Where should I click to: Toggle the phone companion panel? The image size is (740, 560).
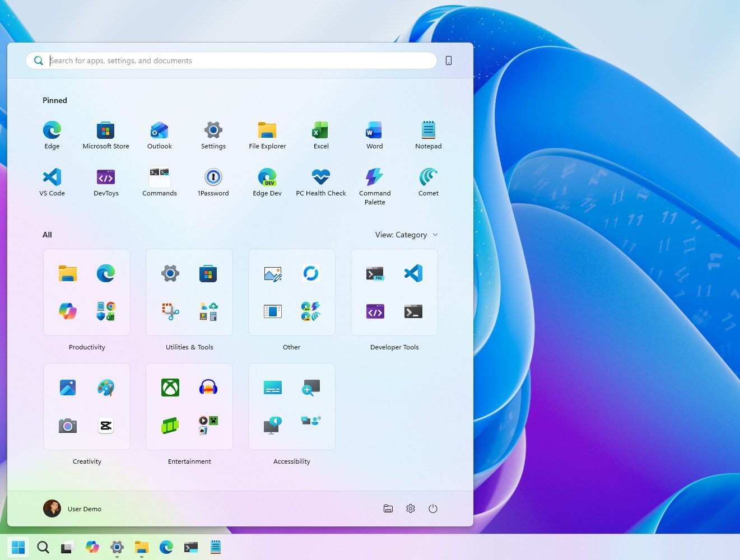[448, 60]
